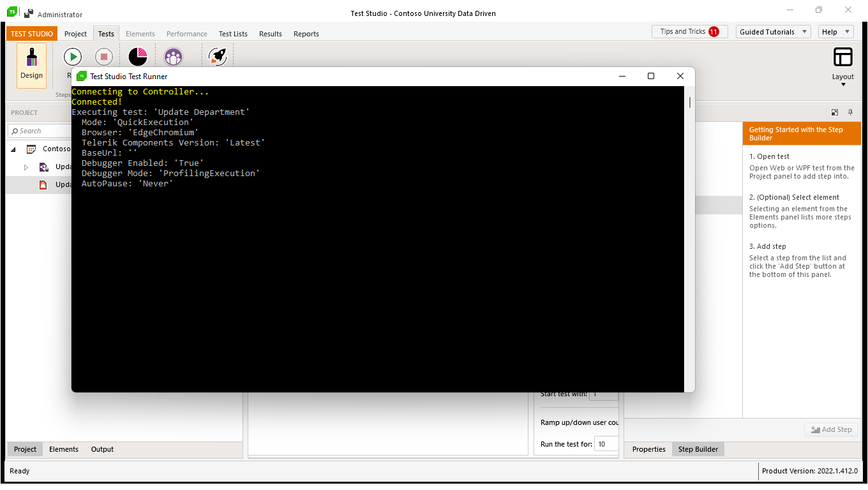868x490 pixels.
Task: Click the rocket icon in ribbon
Action: point(218,57)
